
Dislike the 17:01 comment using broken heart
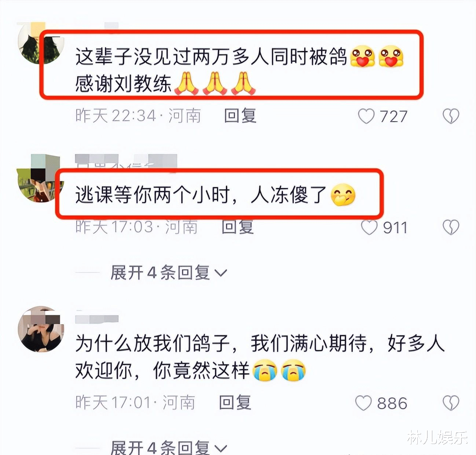click(x=451, y=403)
